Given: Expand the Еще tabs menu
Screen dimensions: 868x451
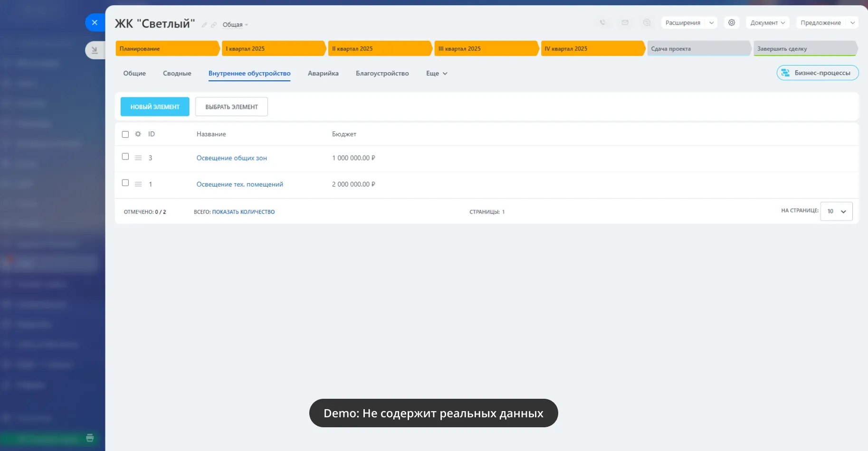Looking at the screenshot, I should (x=437, y=73).
